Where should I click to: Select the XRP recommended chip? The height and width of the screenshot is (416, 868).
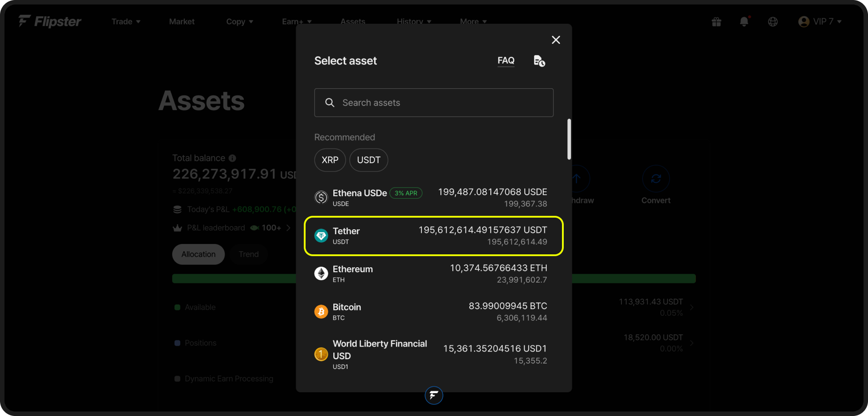coord(330,160)
